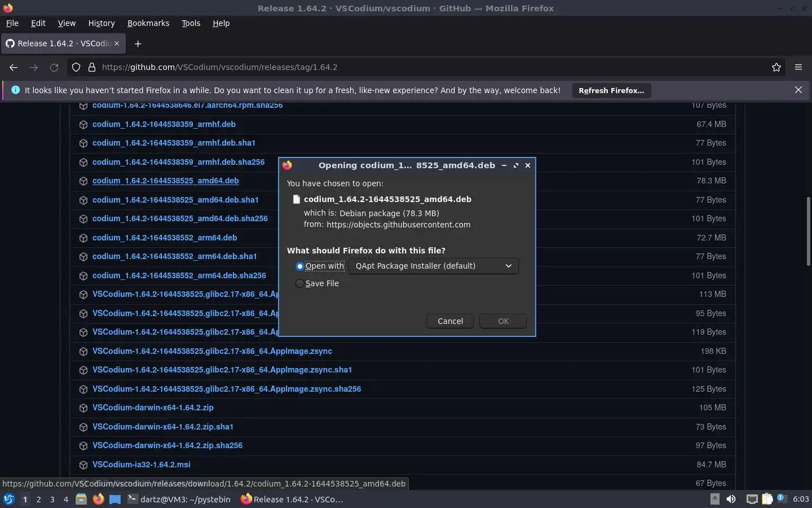Switch to the Release 1.64.2 browser tab

[x=62, y=43]
